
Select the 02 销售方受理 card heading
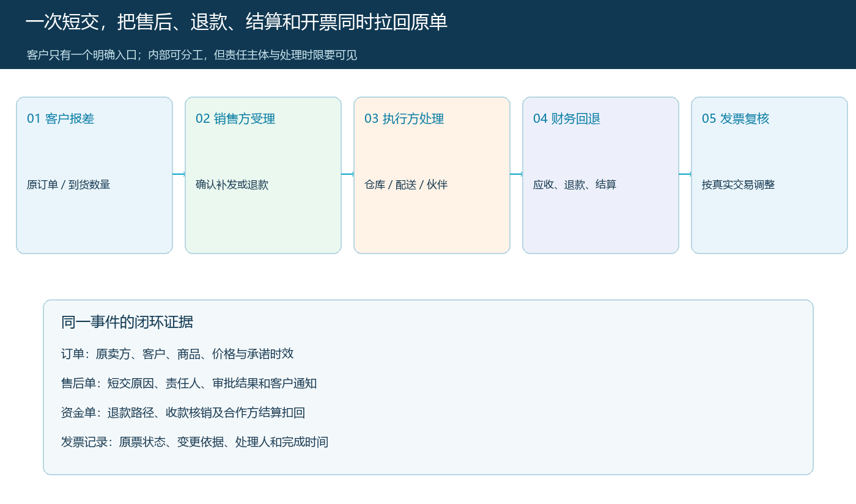click(235, 119)
